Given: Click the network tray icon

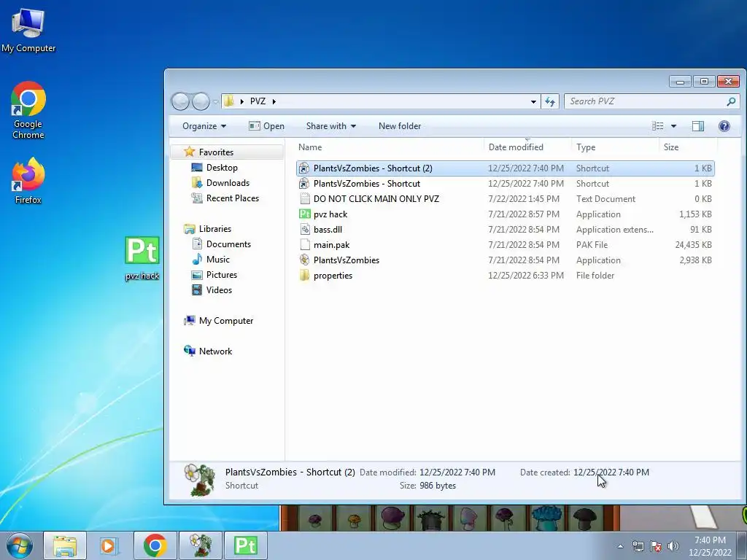Looking at the screenshot, I should (x=638, y=546).
